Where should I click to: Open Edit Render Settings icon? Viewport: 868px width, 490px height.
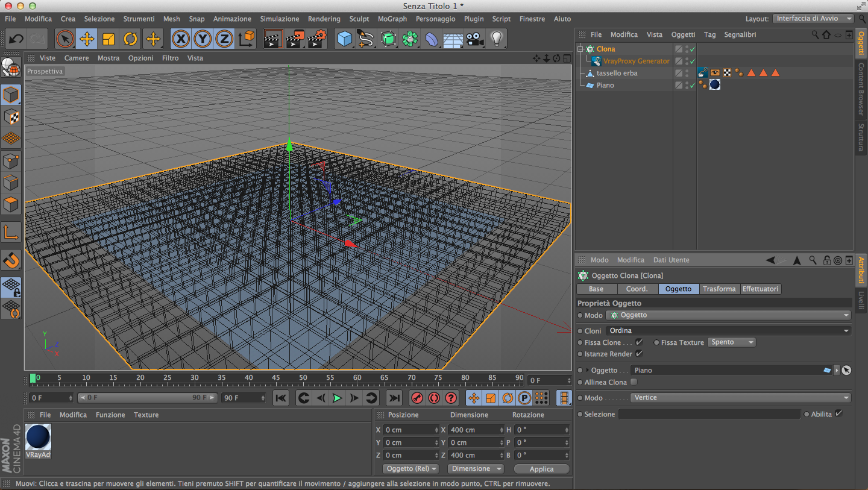click(x=317, y=40)
